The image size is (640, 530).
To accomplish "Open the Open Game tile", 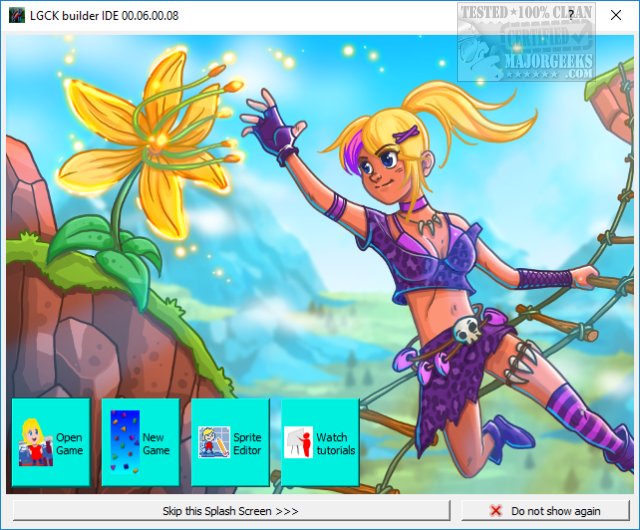I will coord(51,442).
